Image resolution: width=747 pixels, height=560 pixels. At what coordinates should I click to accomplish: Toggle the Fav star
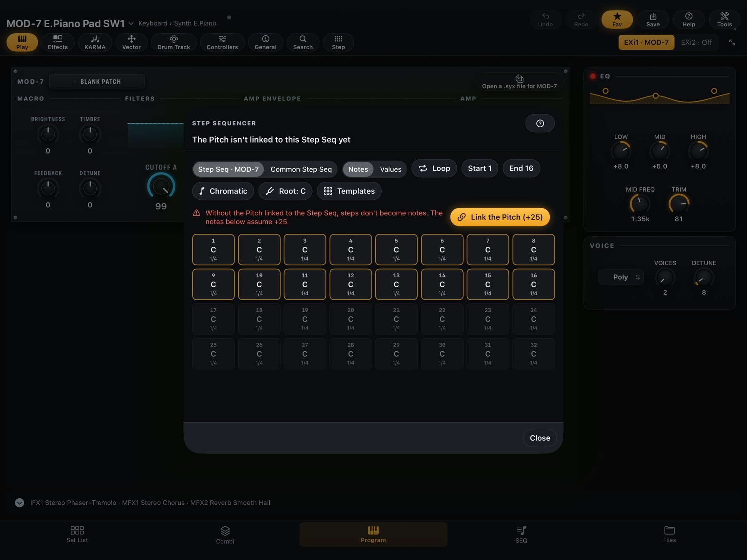click(x=617, y=19)
